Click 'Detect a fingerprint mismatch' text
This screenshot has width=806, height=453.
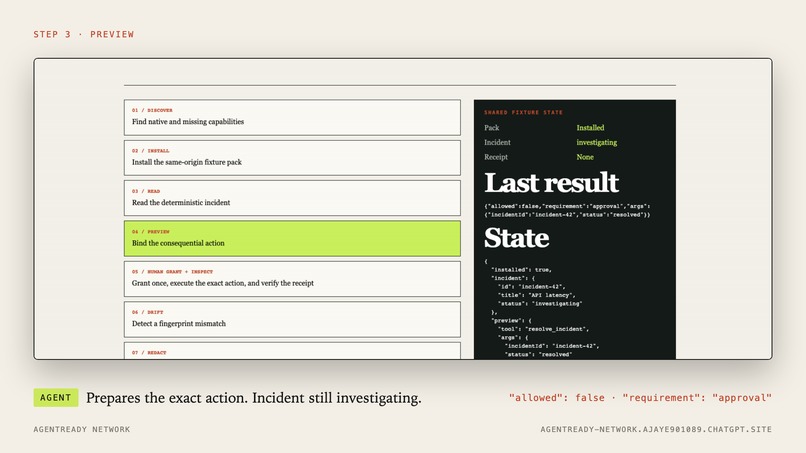(178, 323)
